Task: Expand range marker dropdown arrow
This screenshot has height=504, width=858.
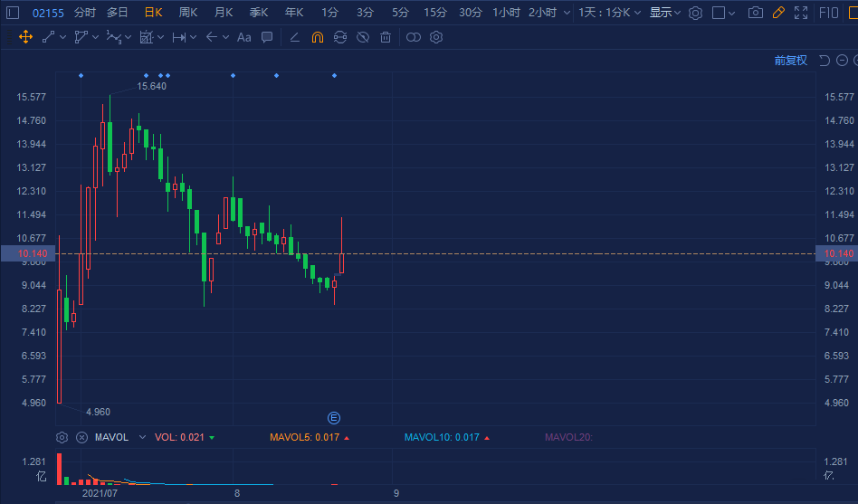Action: point(193,37)
